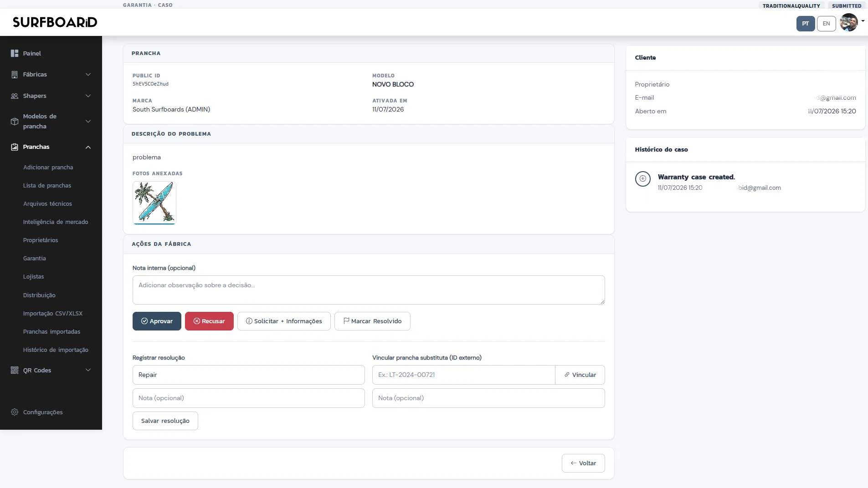Click the Configurações gear icon
Viewport: 868px width, 488px height.
click(x=15, y=412)
